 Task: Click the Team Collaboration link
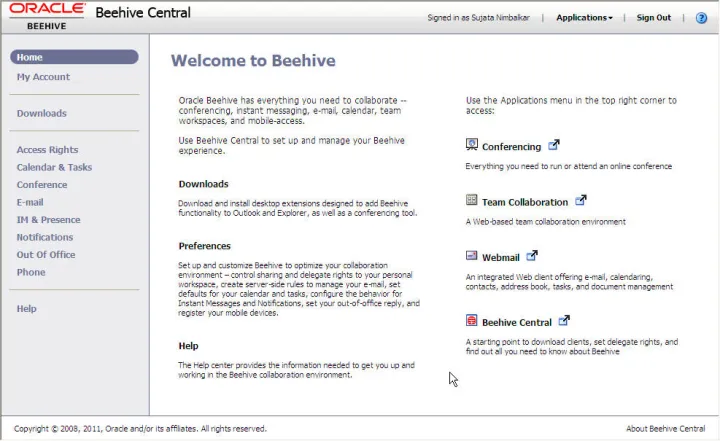pos(525,203)
